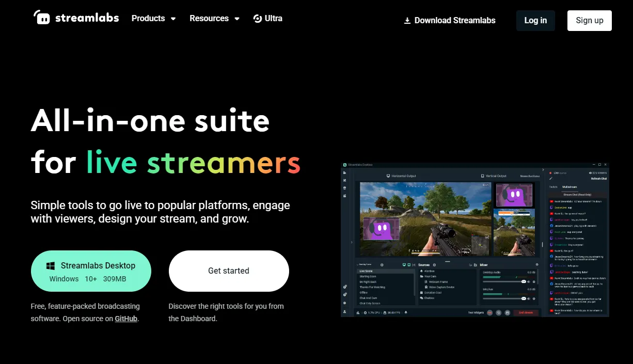
Task: Click Test Widgets in the app preview
Action: [x=476, y=312]
